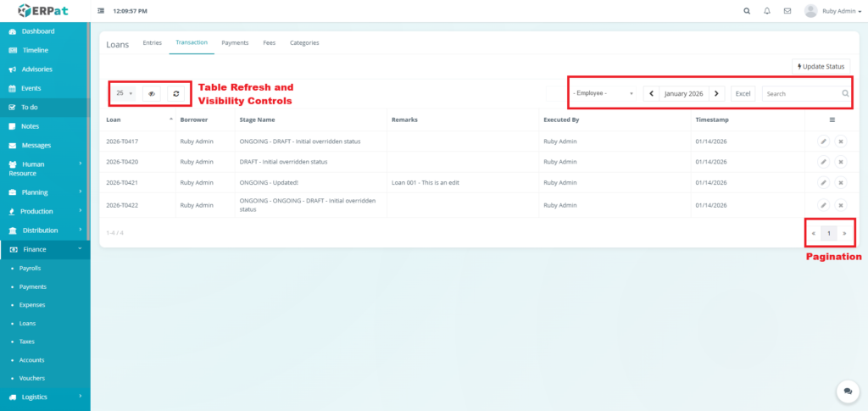The image size is (868, 411).
Task: Switch to the Payments tab
Action: pos(235,42)
